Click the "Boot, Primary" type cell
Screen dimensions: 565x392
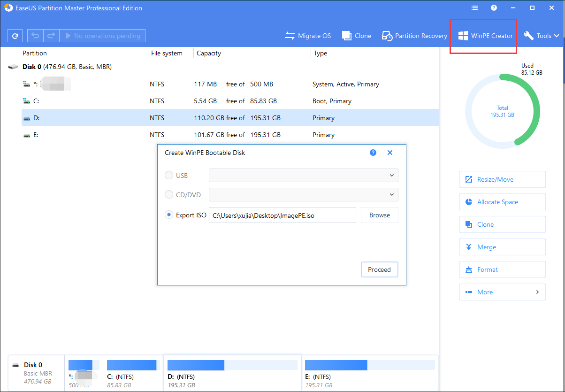click(332, 101)
